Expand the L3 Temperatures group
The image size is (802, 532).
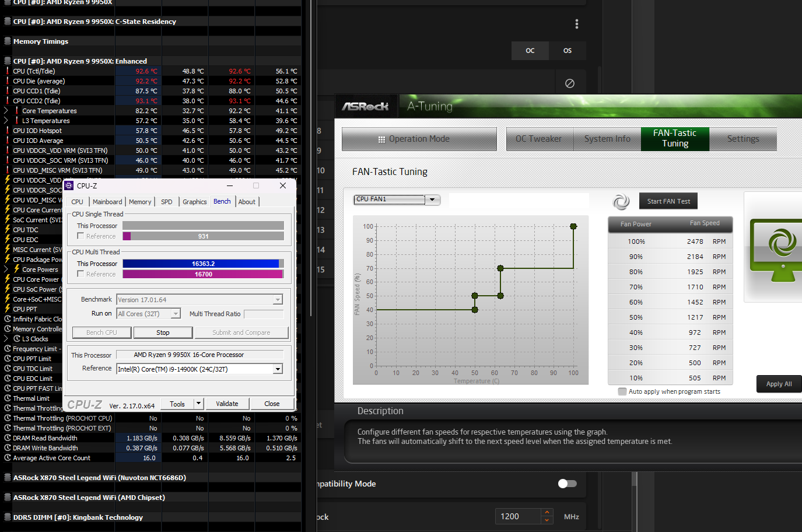6,121
